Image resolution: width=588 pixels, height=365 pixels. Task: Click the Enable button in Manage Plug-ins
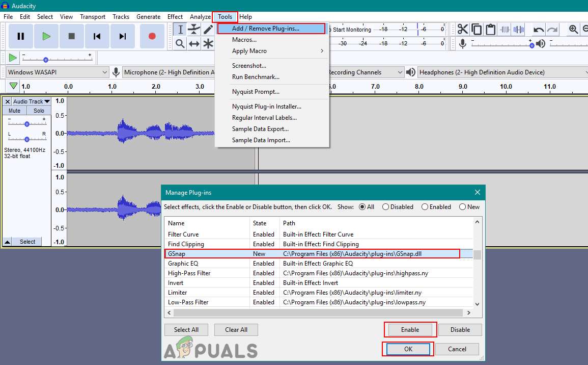pyautogui.click(x=410, y=330)
